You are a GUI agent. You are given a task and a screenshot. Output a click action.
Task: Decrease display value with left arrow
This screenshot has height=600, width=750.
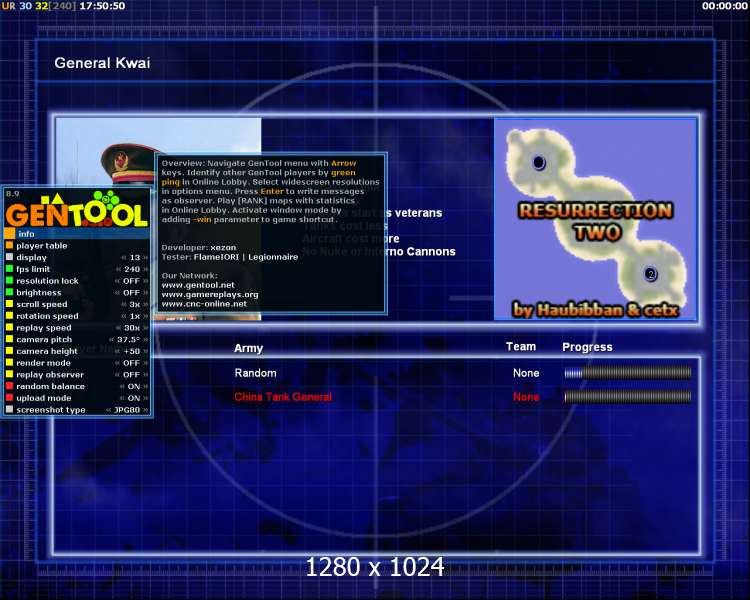123,257
